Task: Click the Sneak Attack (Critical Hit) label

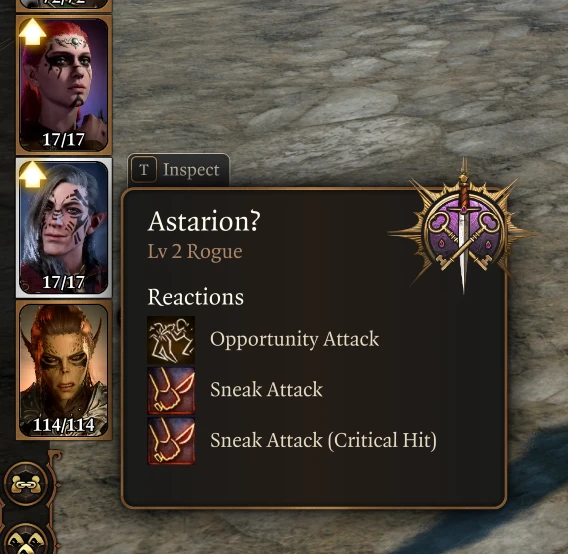Action: (323, 441)
